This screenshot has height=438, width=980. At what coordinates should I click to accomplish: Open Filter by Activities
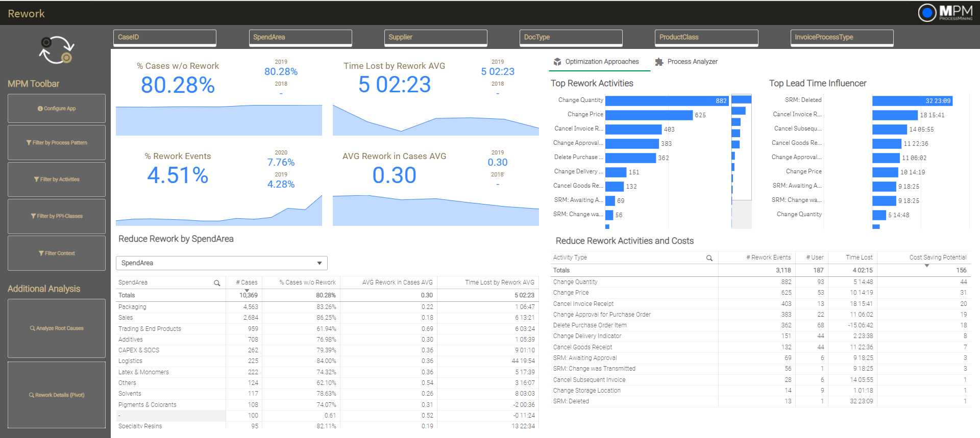[x=57, y=179]
